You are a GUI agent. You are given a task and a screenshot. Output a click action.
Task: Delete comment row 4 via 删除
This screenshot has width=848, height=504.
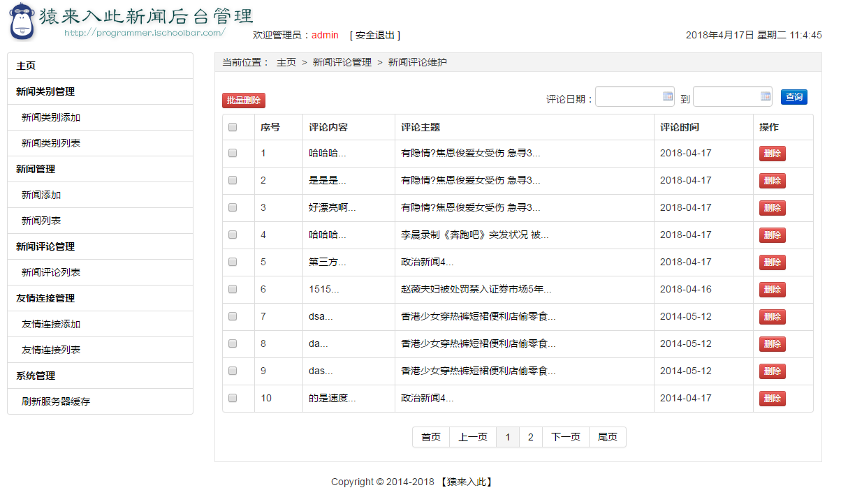click(773, 235)
